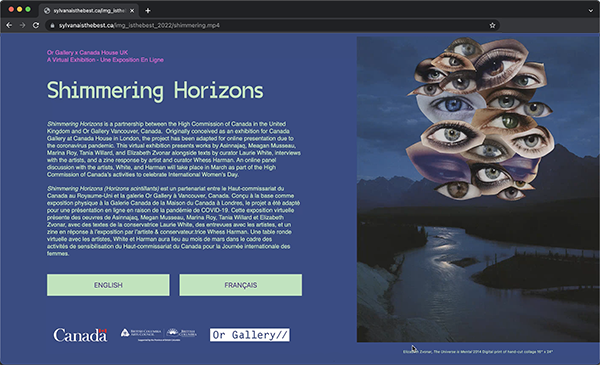Viewport: 600px width, 365px height.
Task: Click the Or Gallery// logo
Action: [x=249, y=335]
